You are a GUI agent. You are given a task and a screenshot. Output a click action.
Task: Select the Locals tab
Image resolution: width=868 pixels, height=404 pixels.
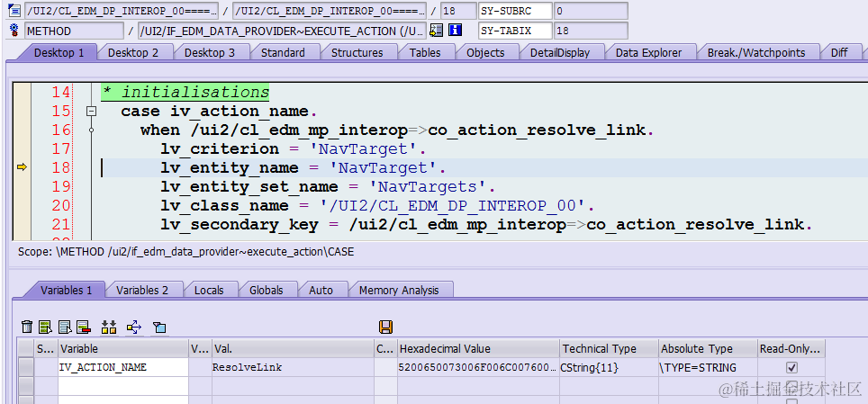(209, 290)
